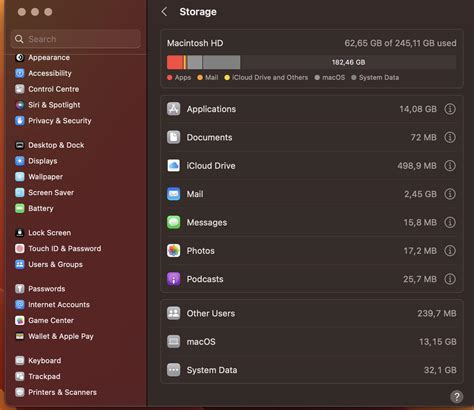Click the 'iCloud Drive and Others' legend label
Image resolution: width=474 pixels, height=410 pixels.
[270, 78]
